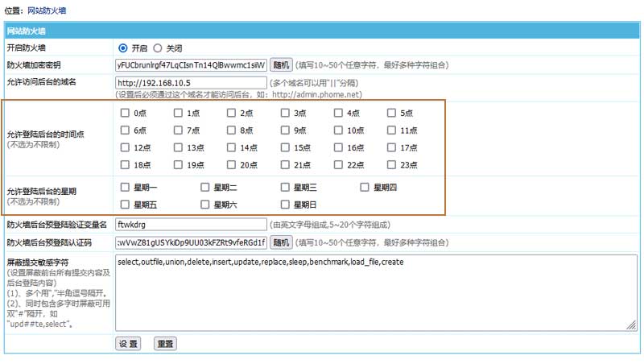Tick the 9点 login hour checkbox
Viewport: 644px width, 364px height.
click(285, 130)
